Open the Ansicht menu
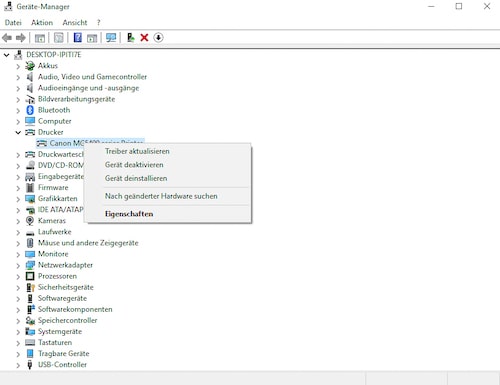 tap(75, 23)
